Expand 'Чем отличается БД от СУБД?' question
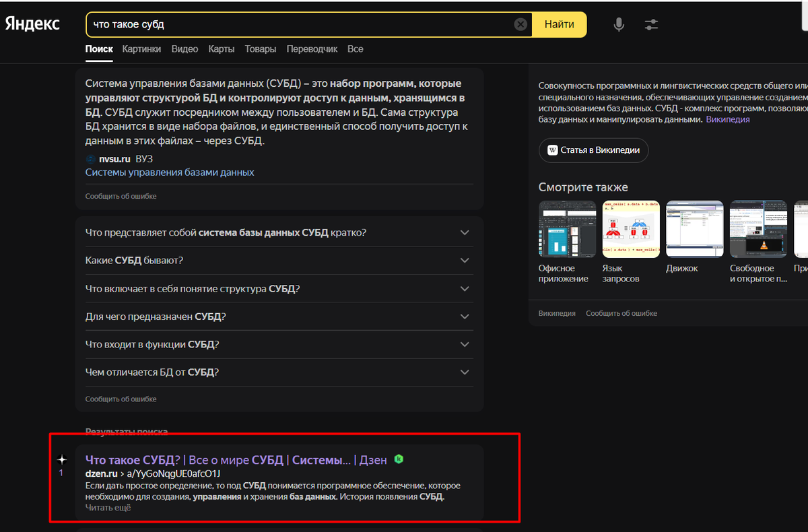This screenshot has width=808, height=532. click(x=279, y=372)
